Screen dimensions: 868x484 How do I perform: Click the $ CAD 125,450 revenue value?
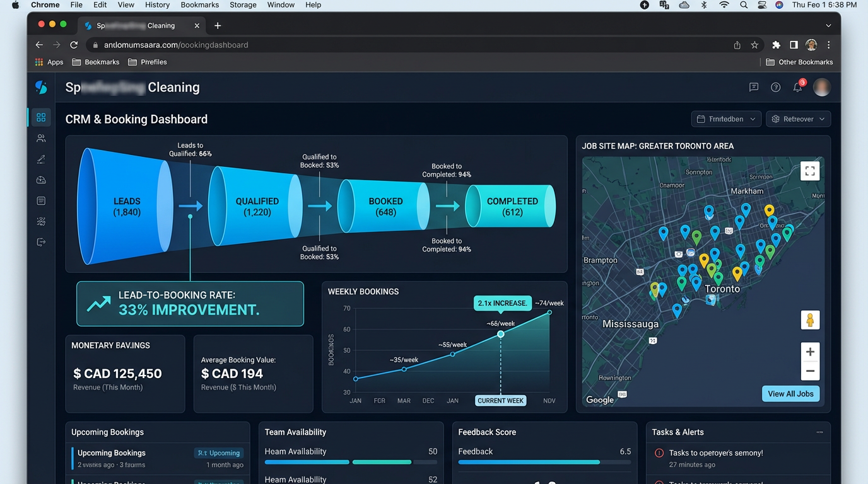click(118, 373)
